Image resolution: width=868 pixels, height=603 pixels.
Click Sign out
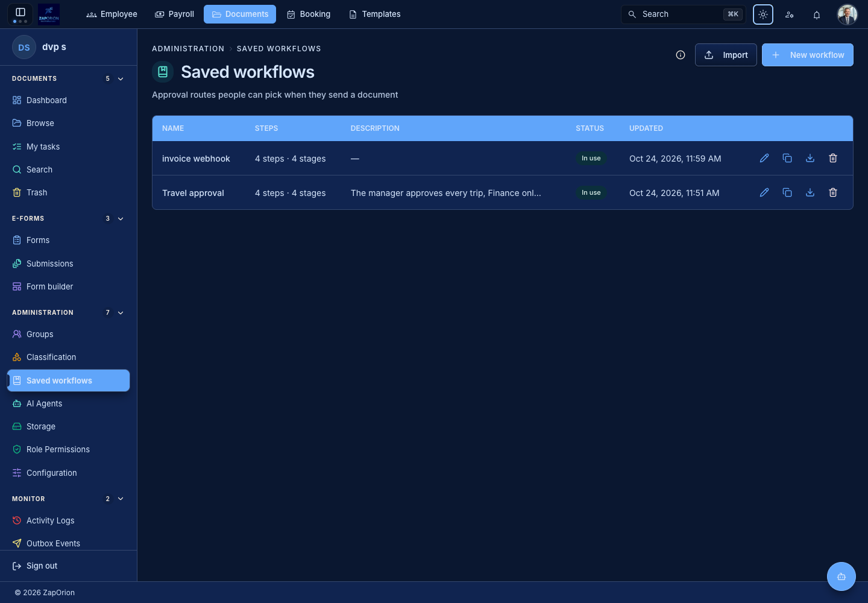click(35, 566)
